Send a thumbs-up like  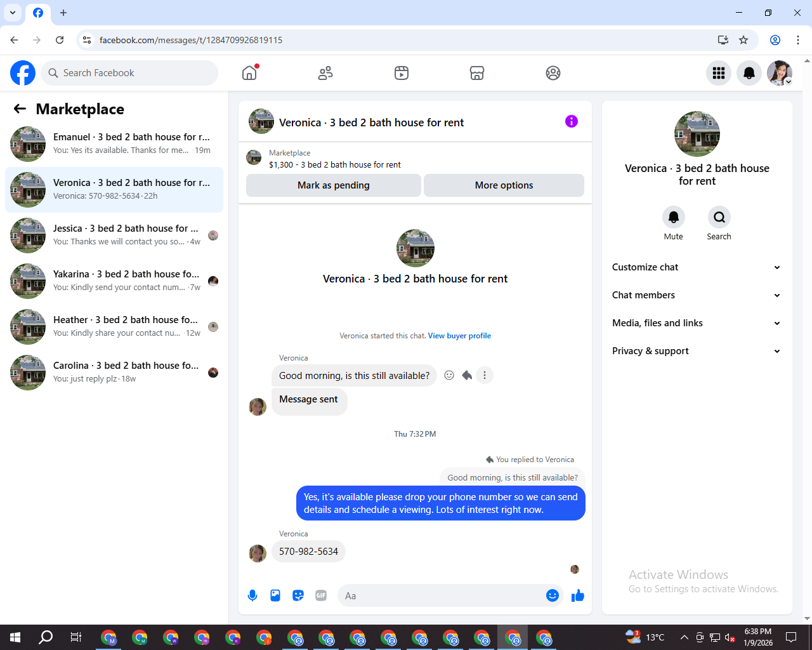[x=578, y=595]
